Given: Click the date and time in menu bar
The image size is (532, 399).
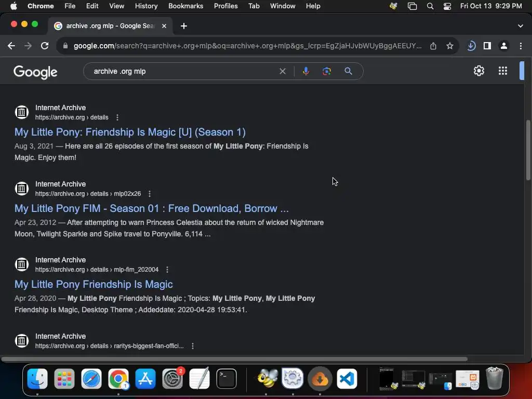Looking at the screenshot, I should [491, 6].
